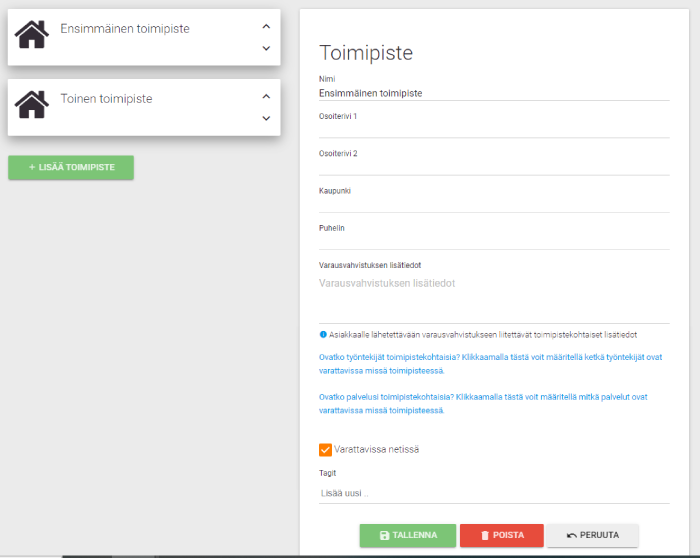The image size is (700, 558).
Task: Click the Varausvahvistuksen lisätiedot text area
Action: coord(494,298)
